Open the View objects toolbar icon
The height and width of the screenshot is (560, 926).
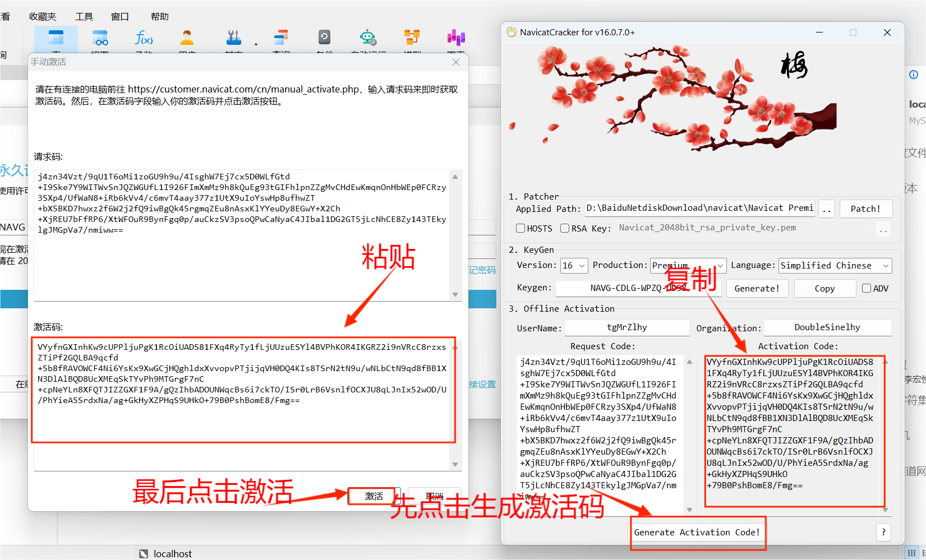click(100, 38)
